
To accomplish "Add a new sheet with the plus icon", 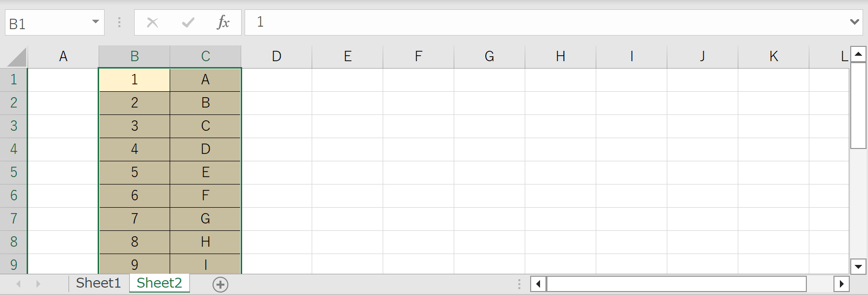I will pyautogui.click(x=220, y=284).
